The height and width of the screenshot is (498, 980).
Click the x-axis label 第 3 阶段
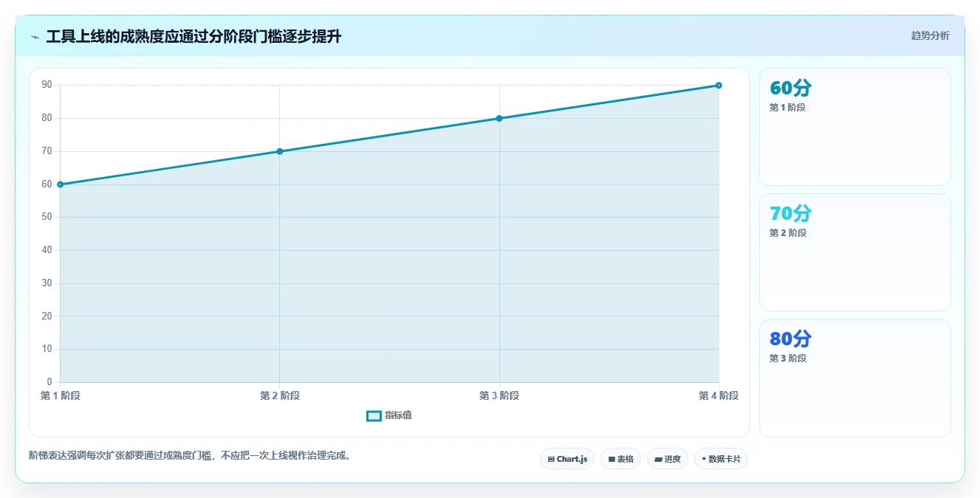coord(499,395)
